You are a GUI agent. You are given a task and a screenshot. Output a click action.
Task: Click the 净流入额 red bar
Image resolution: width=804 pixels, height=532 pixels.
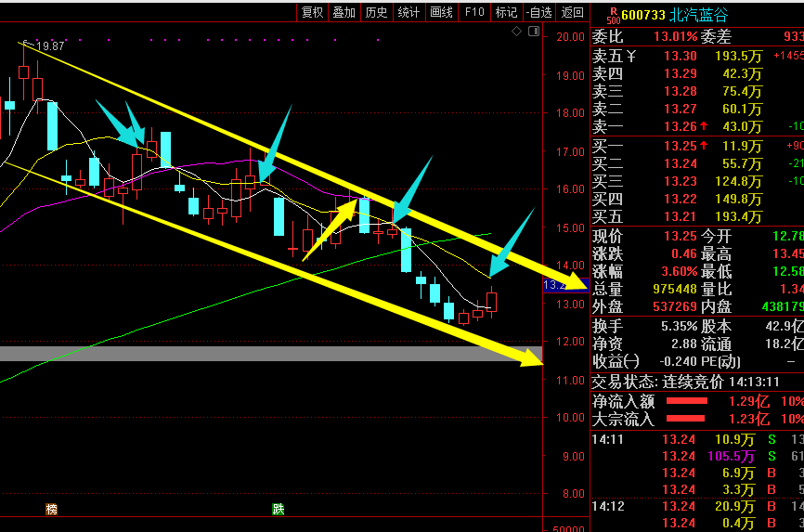tap(687, 401)
